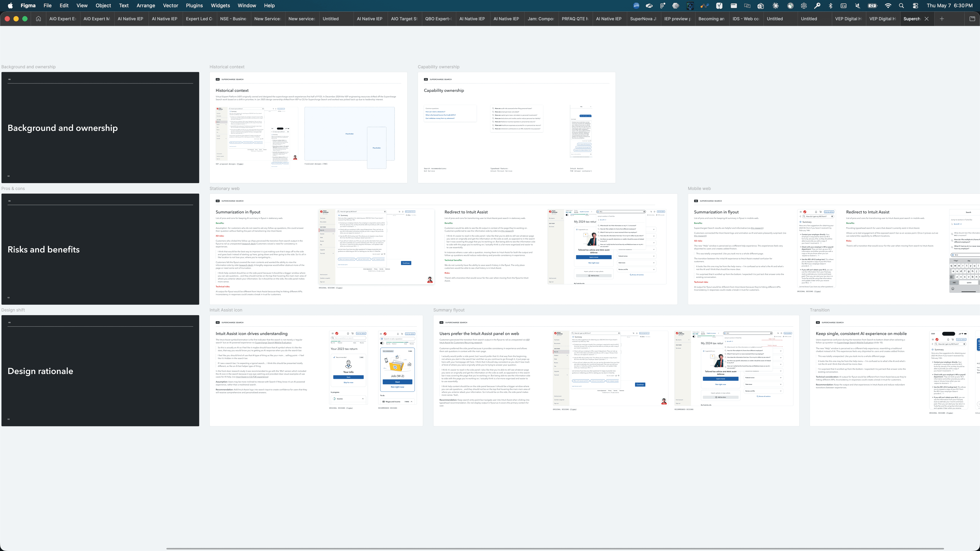Click the canvas horizontal scrollbar
980x551 pixels.
555,548
